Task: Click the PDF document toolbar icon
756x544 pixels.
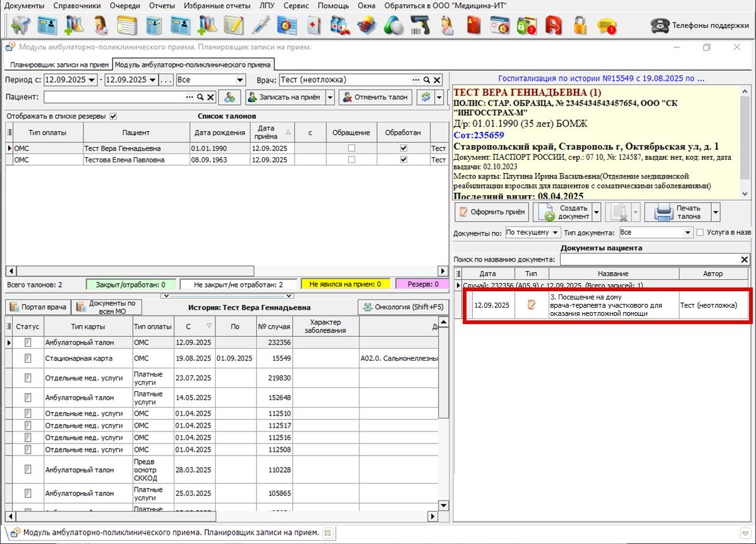Action: click(553, 25)
